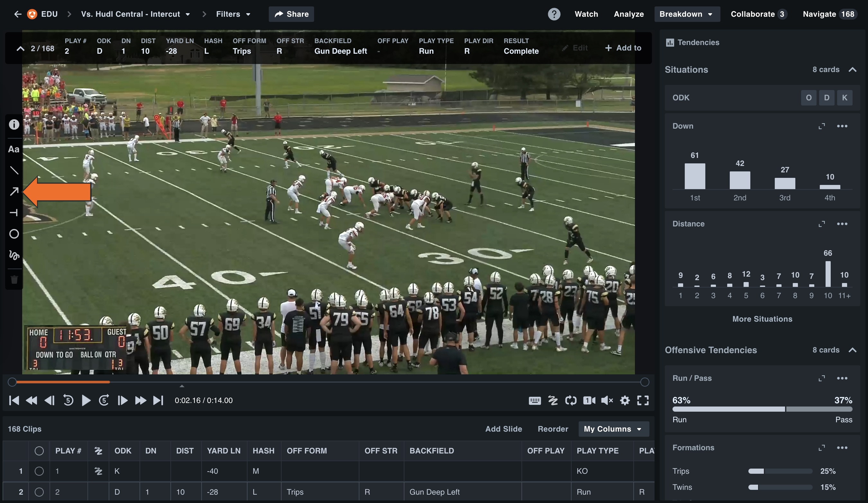Open the My Columns dropdown
868x503 pixels.
click(613, 429)
